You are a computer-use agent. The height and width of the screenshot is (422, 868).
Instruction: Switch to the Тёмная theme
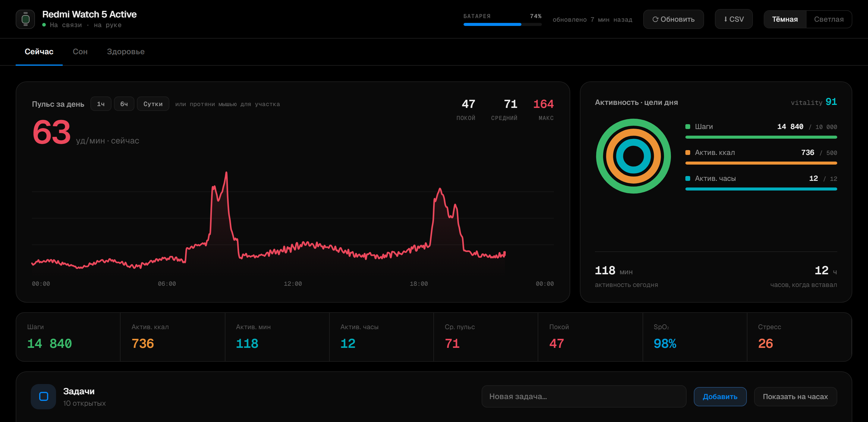coord(785,19)
